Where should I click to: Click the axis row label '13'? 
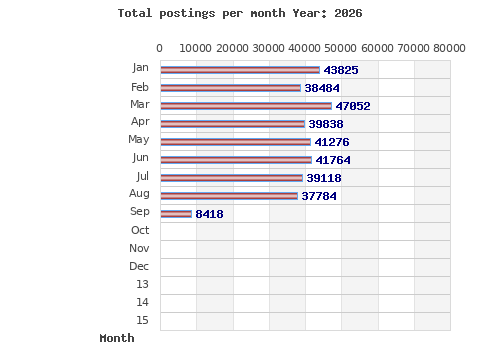click(x=142, y=284)
